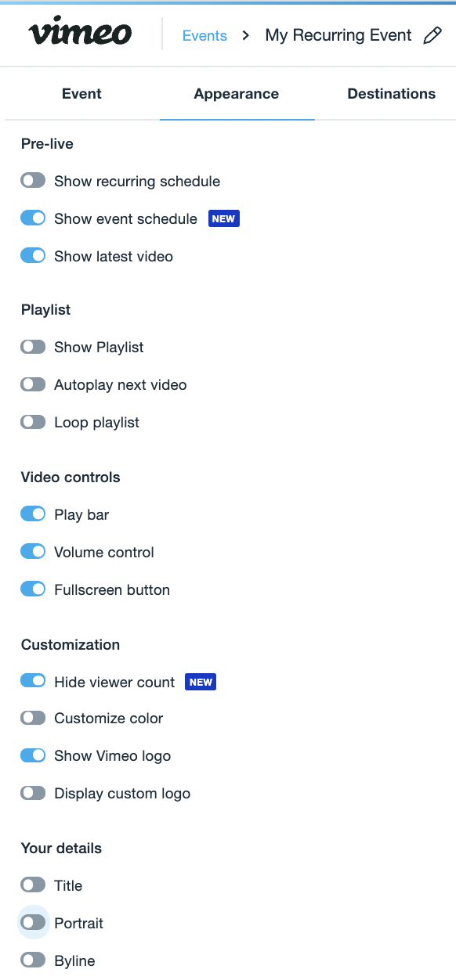Enable the Portrait toggle
This screenshot has height=980, width=456.
tap(33, 923)
